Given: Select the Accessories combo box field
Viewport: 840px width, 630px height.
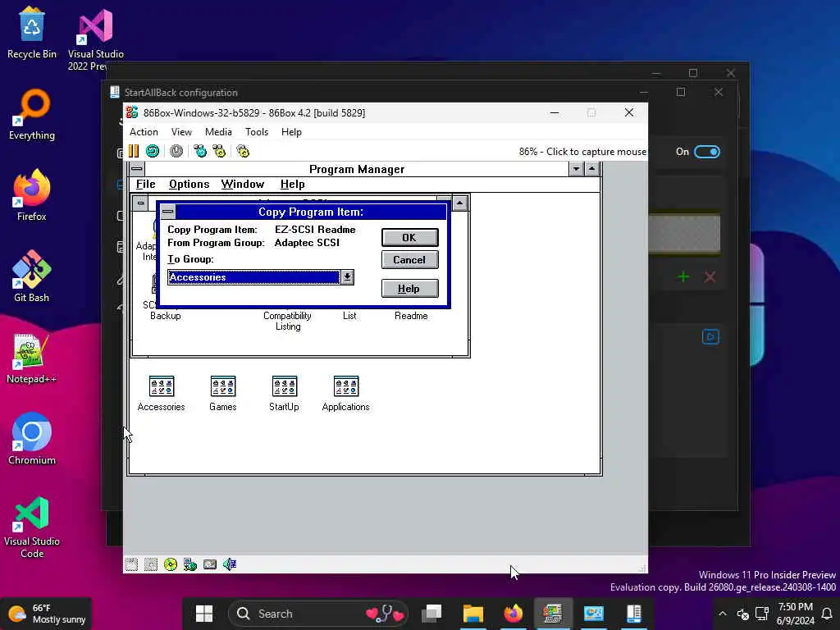Looking at the screenshot, I should [254, 277].
